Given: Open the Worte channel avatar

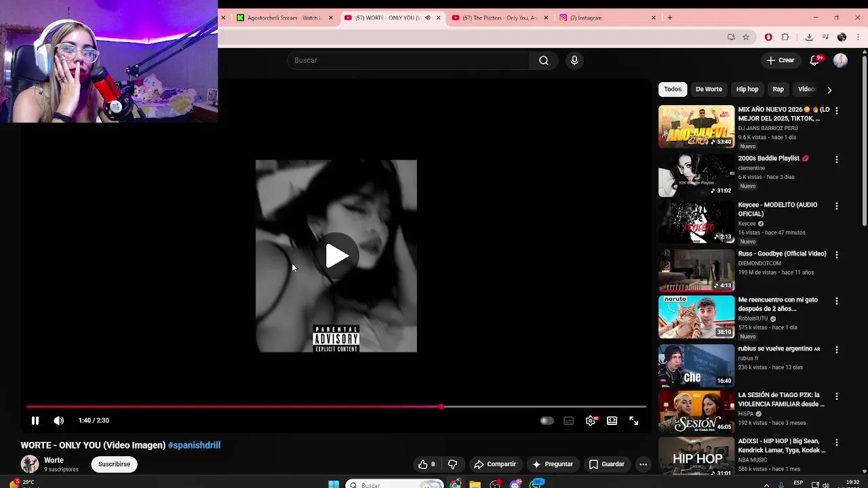Looking at the screenshot, I should [30, 464].
